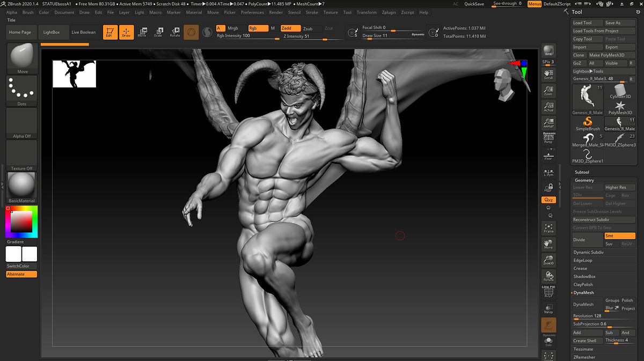Click the silhouette thumbnail preview in canvas

click(74, 73)
